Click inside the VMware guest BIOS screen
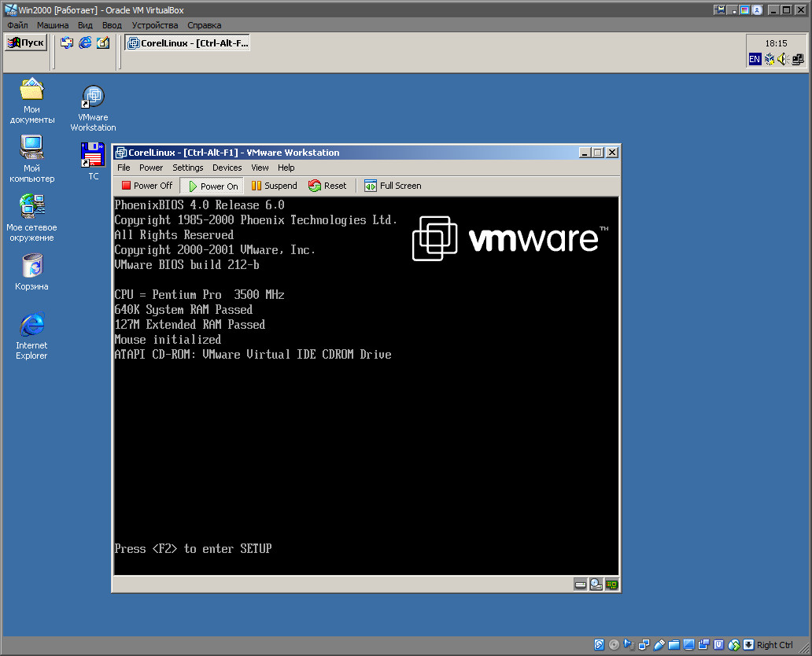Viewport: 812px width, 656px height. tap(366, 385)
